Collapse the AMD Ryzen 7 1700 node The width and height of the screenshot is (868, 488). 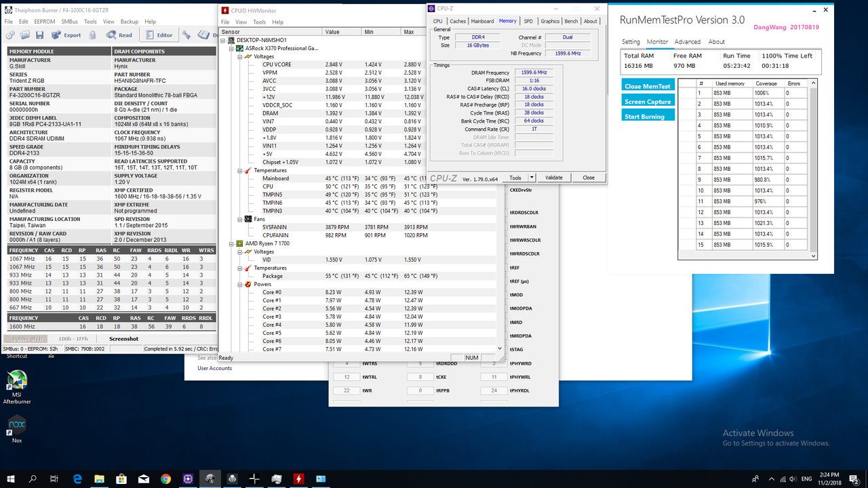tap(232, 243)
